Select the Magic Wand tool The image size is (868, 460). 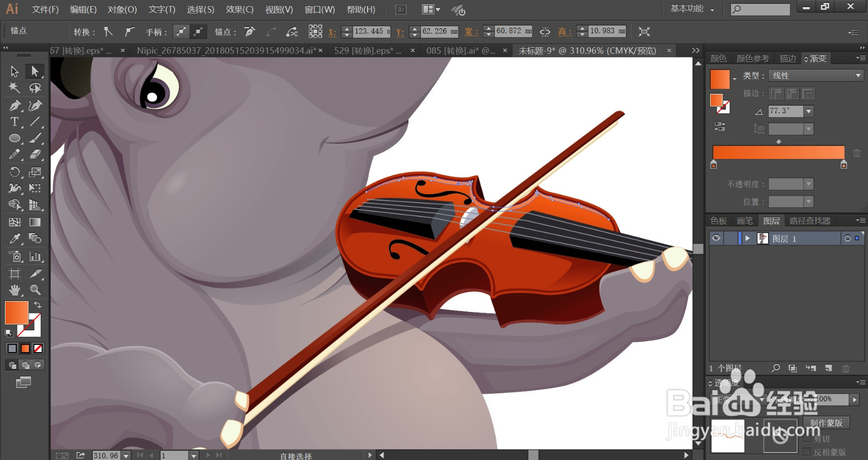(x=15, y=88)
